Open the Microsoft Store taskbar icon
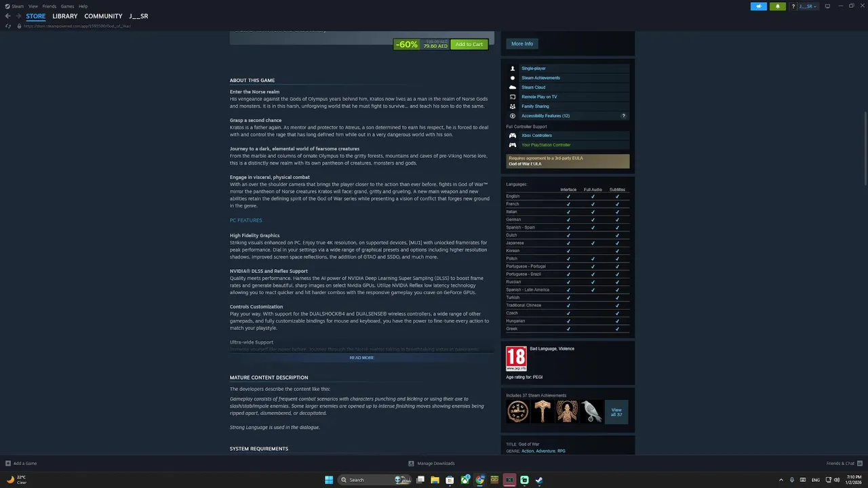The width and height of the screenshot is (868, 488). coord(450,480)
